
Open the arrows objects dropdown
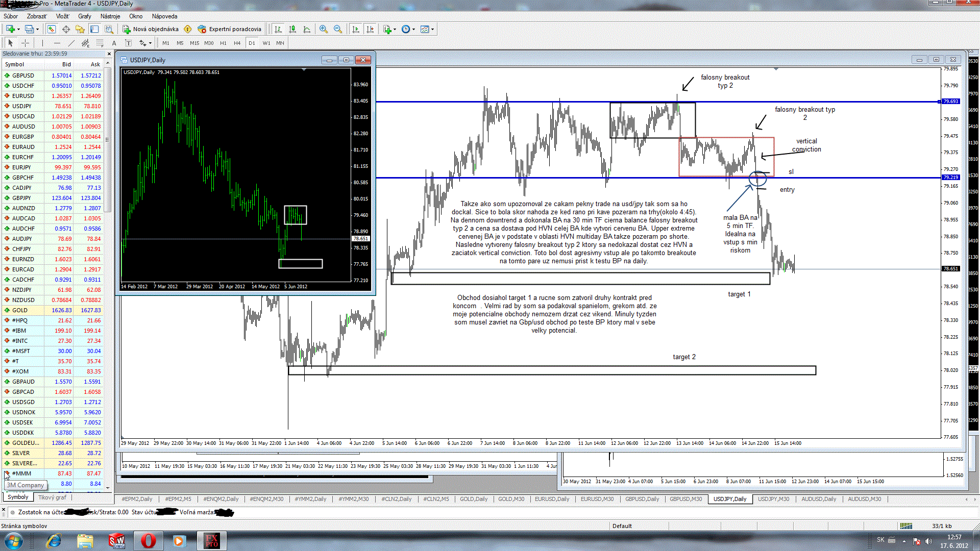click(x=145, y=43)
